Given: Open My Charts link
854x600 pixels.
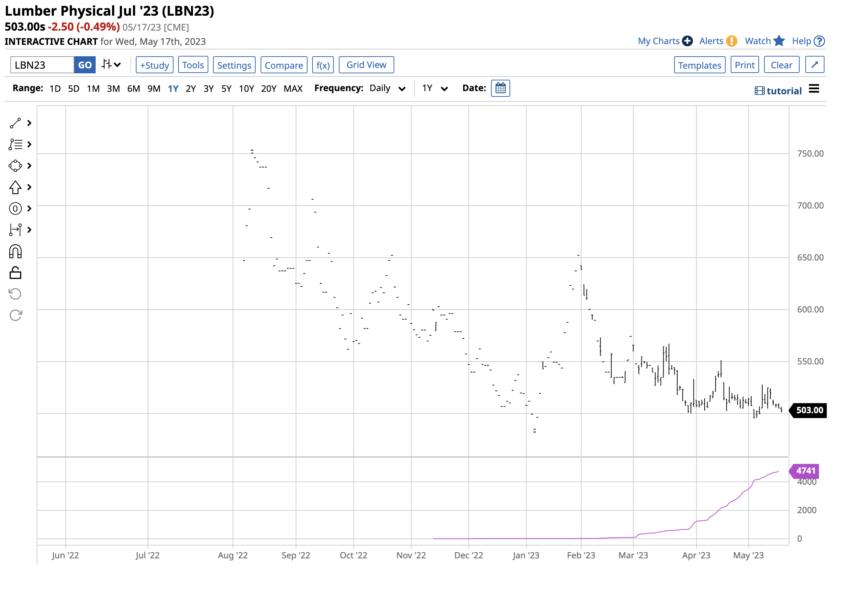Looking at the screenshot, I should point(659,41).
